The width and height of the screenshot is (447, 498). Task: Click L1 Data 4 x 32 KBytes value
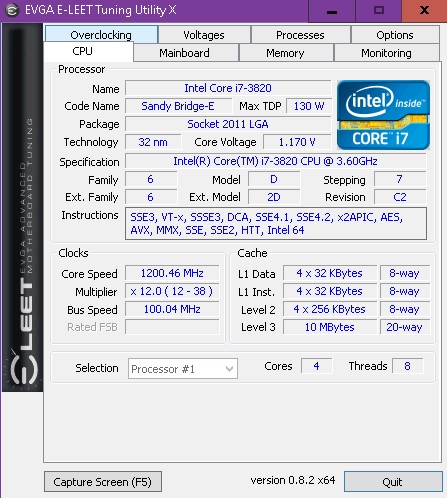point(330,273)
